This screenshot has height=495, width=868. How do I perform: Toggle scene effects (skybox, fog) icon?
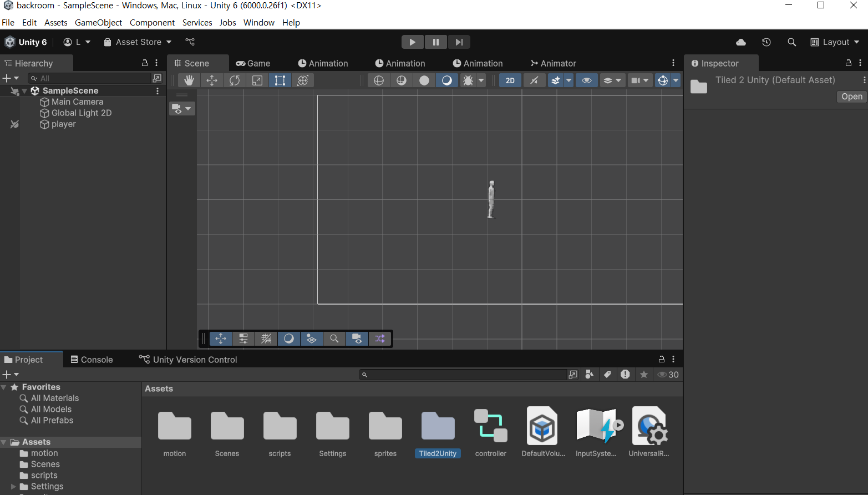tap(556, 80)
